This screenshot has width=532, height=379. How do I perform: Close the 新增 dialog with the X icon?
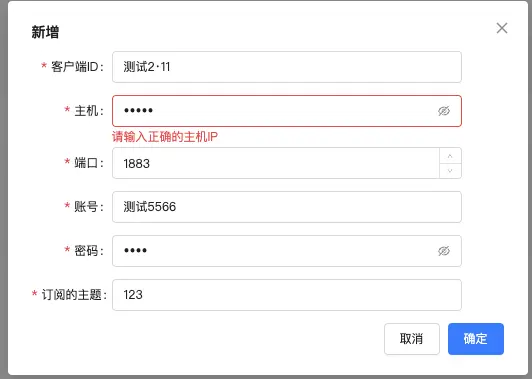coord(502,28)
